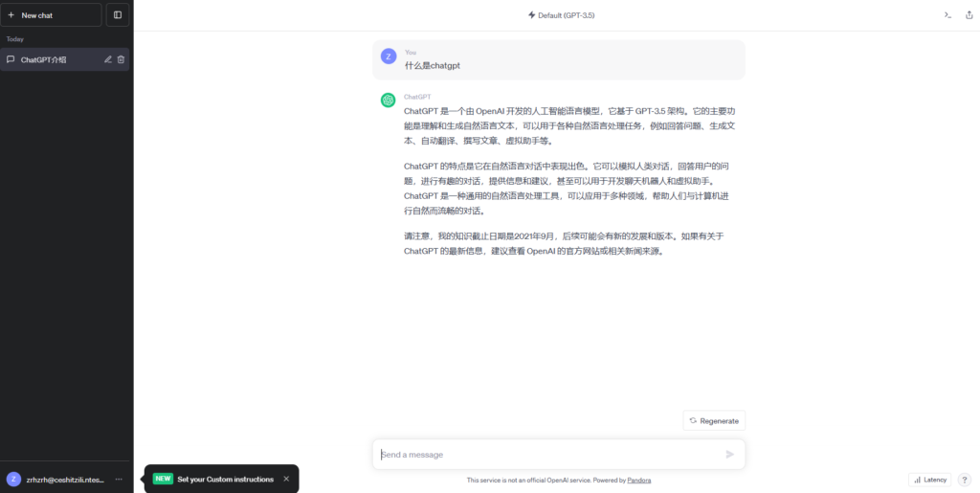Open the three-dot account menu
This screenshot has height=493, width=980.
pos(119,479)
